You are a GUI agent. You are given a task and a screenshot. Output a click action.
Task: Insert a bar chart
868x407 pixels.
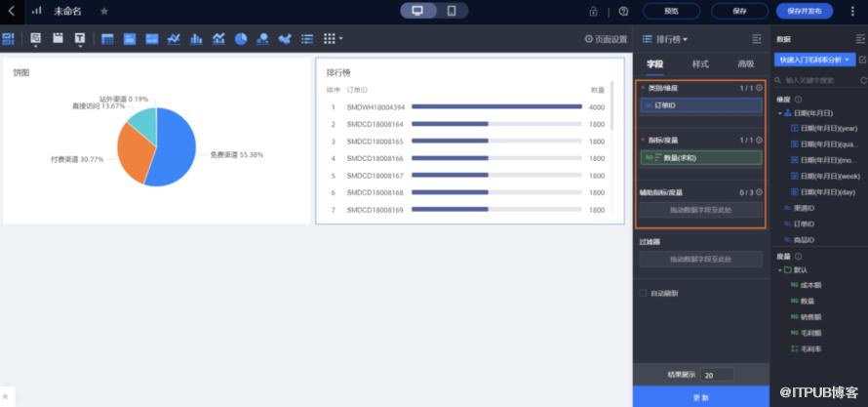click(196, 39)
